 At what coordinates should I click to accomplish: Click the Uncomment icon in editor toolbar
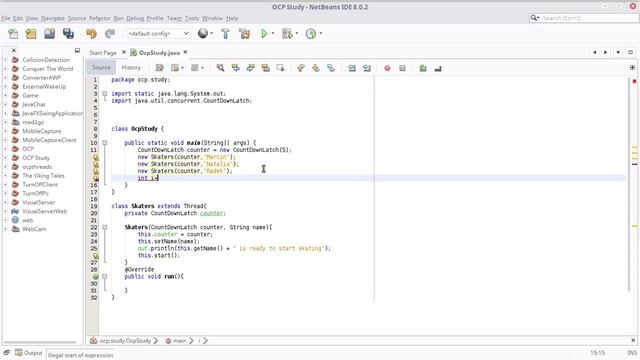click(438, 69)
